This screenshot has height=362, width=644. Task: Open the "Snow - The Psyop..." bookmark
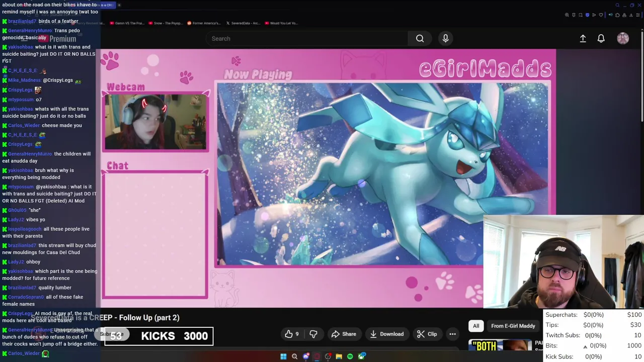pyautogui.click(x=166, y=23)
